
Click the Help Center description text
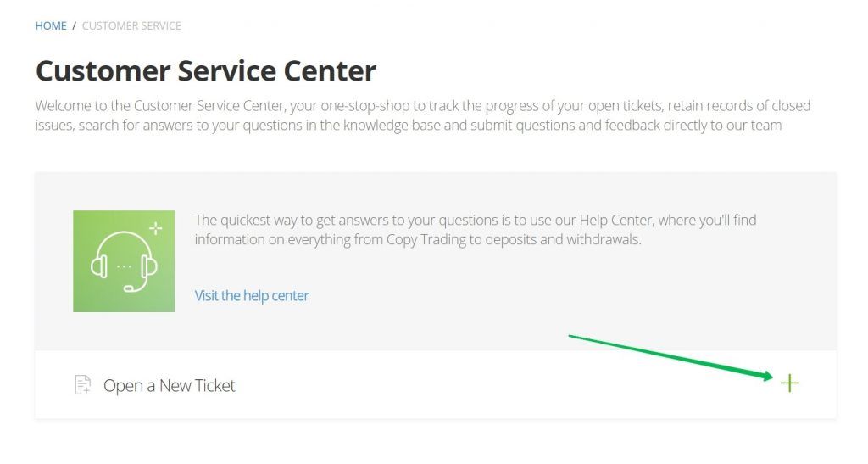(475, 229)
